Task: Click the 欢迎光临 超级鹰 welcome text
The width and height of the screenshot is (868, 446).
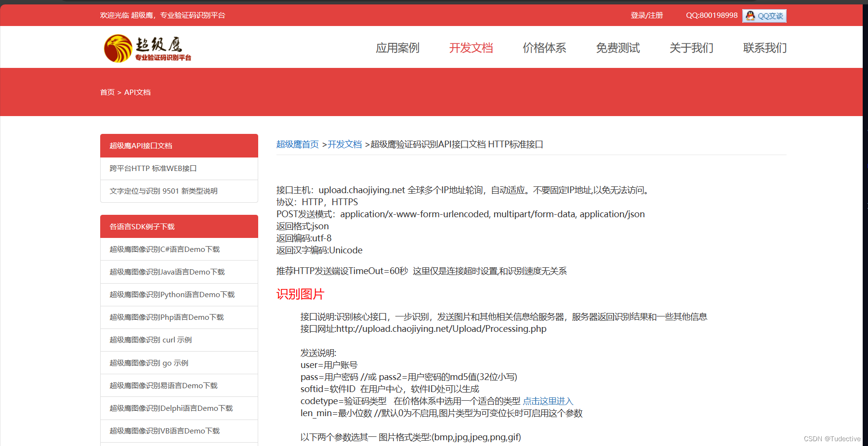Action: click(163, 15)
